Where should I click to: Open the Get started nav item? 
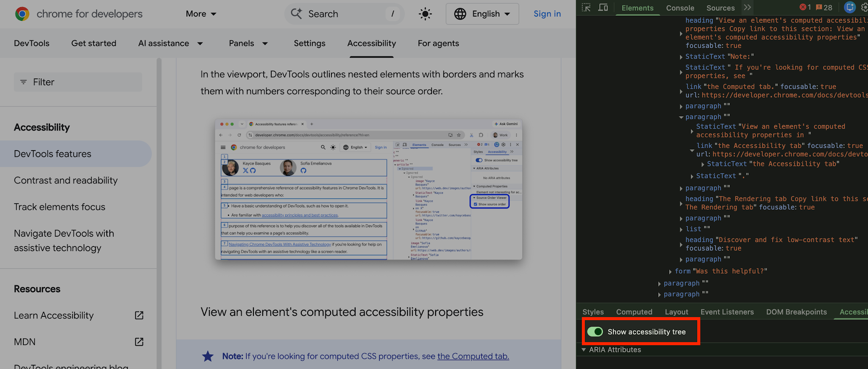[x=94, y=43]
